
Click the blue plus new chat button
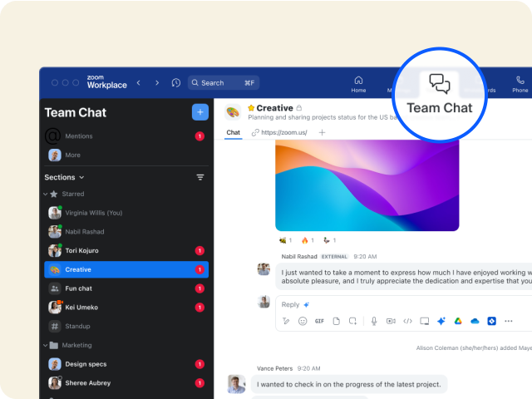199,112
